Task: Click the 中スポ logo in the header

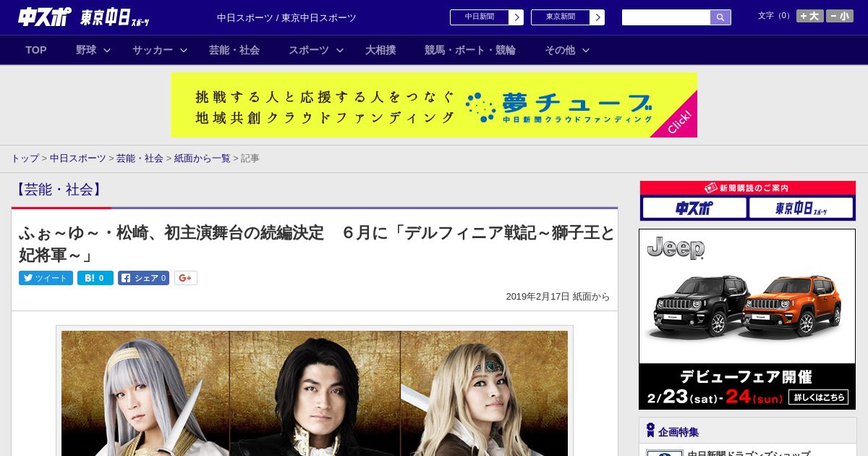Action: coord(44,17)
